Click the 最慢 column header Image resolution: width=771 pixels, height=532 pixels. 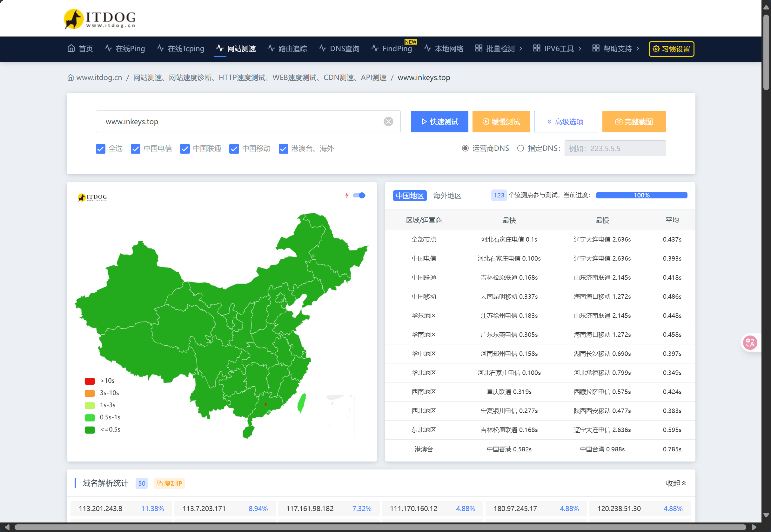602,220
